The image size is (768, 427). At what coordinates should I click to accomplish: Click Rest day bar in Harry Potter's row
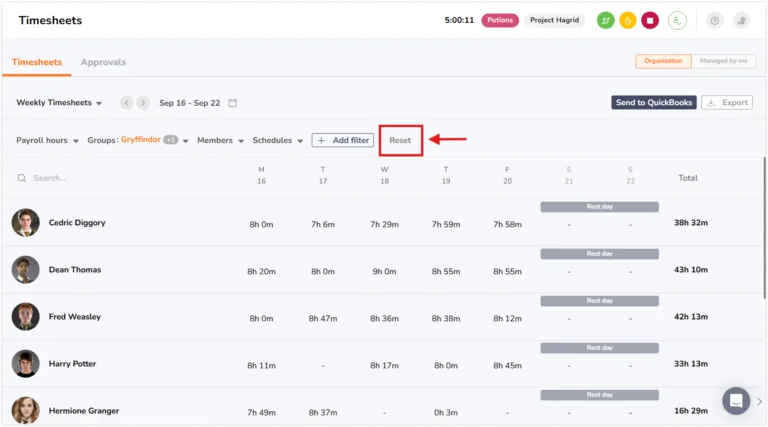click(x=600, y=348)
